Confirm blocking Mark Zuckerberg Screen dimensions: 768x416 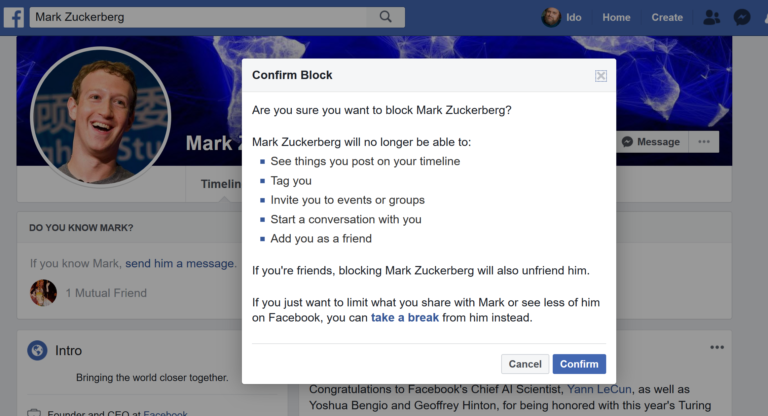tap(579, 364)
